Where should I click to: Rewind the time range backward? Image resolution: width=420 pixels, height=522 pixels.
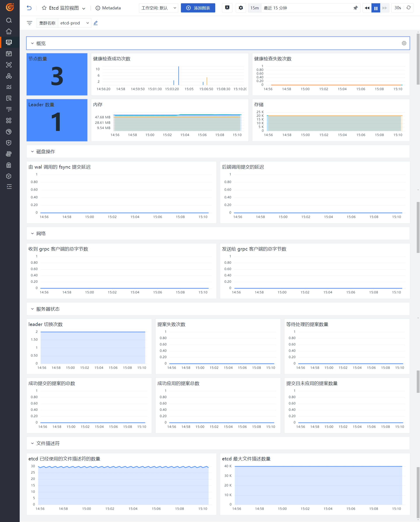click(x=367, y=8)
